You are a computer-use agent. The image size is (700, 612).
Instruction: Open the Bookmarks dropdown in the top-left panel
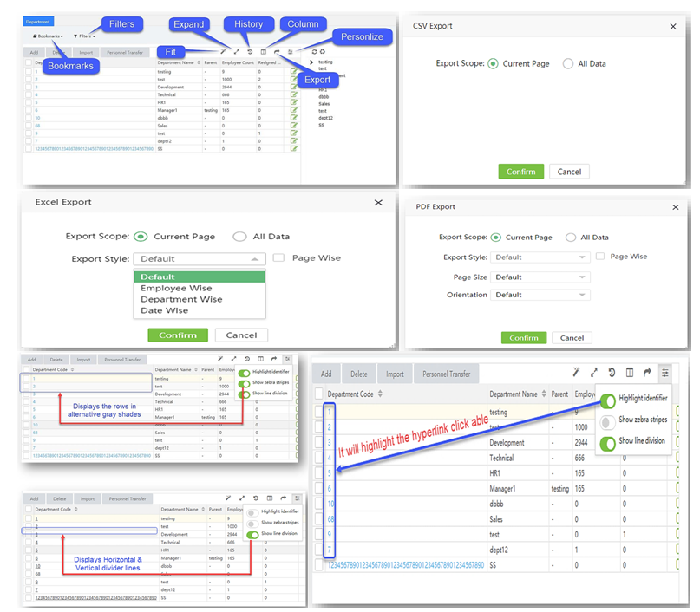49,36
